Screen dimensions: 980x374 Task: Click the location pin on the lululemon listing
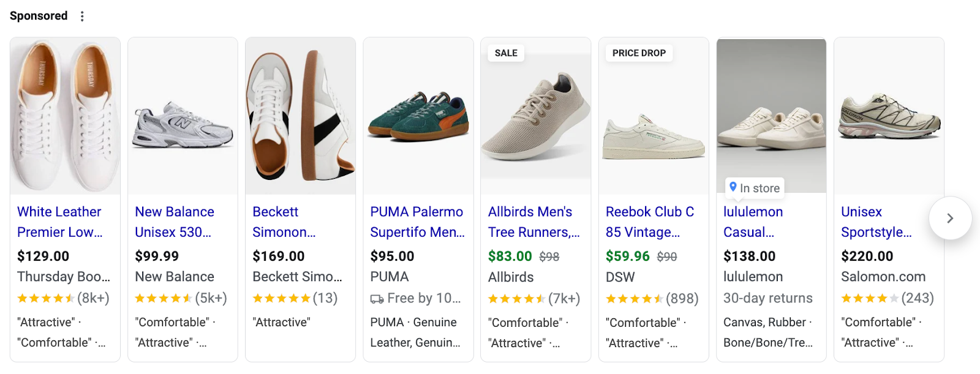pyautogui.click(x=734, y=188)
